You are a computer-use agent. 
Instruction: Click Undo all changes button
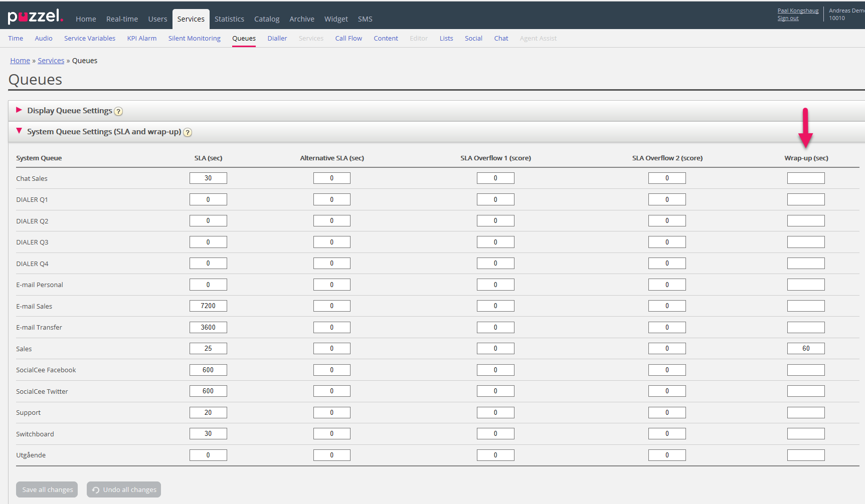pyautogui.click(x=124, y=489)
